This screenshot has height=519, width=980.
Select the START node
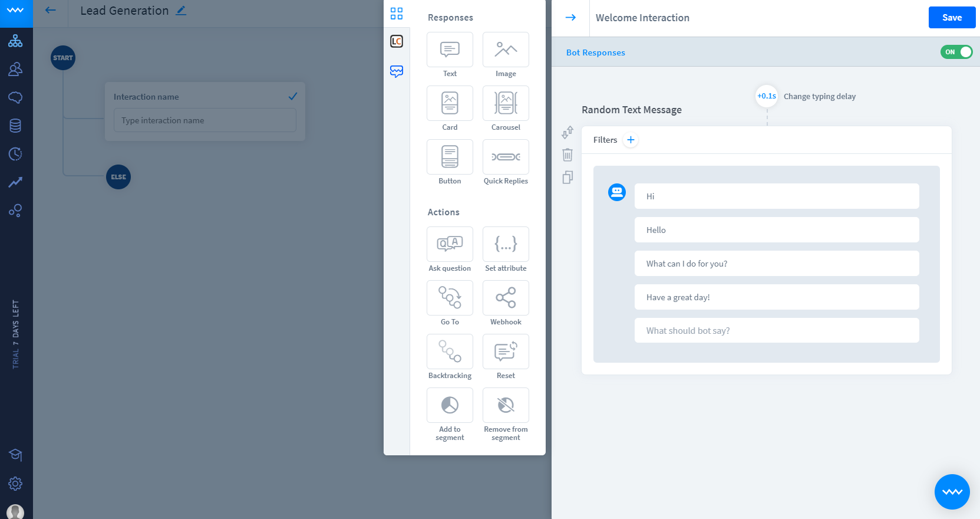(63, 58)
